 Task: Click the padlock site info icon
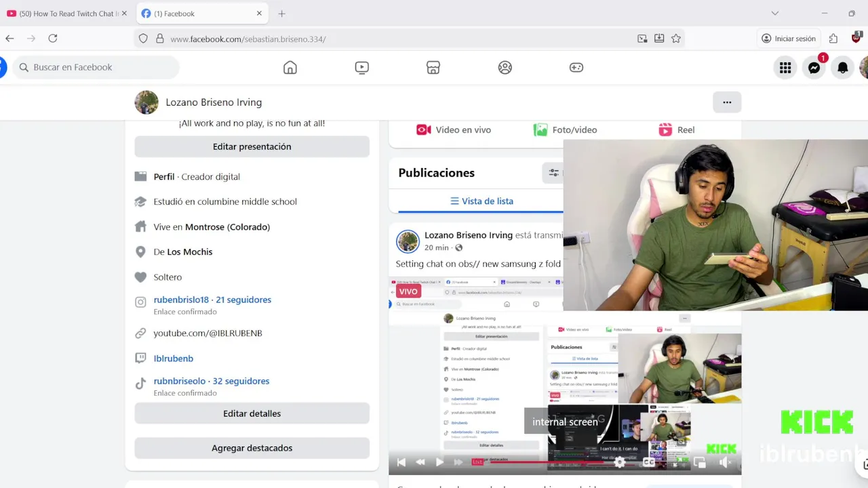pos(160,39)
